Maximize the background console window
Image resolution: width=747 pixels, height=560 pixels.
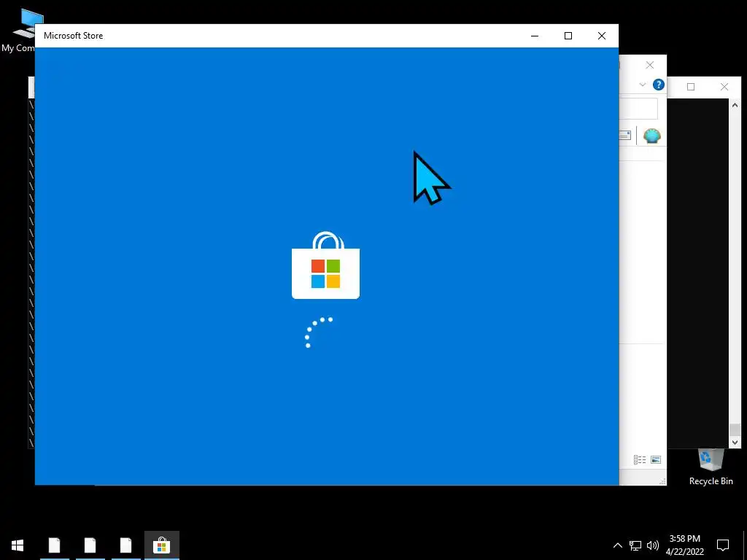tap(691, 87)
